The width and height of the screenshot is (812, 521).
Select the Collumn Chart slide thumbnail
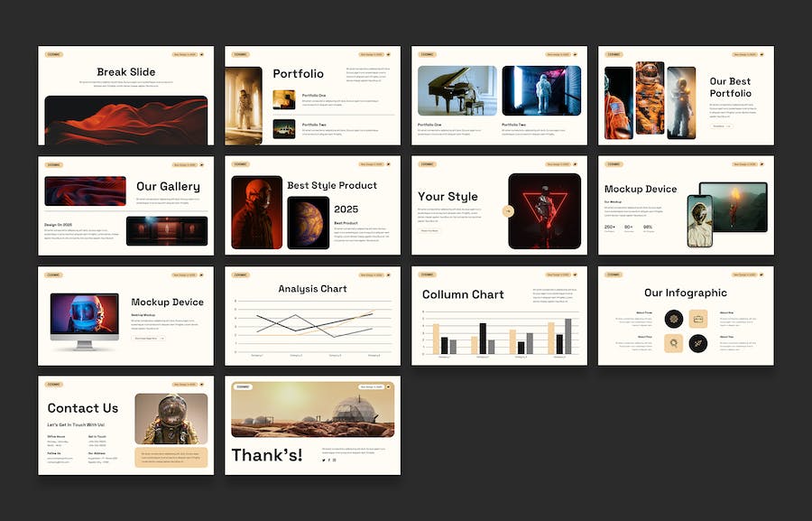click(499, 316)
